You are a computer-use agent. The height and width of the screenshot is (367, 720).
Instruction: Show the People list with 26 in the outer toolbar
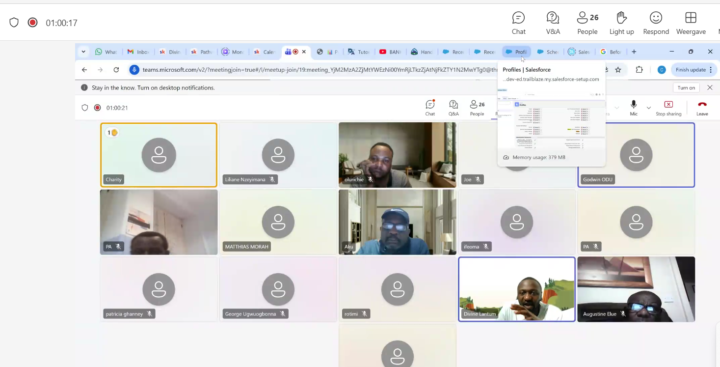click(587, 23)
